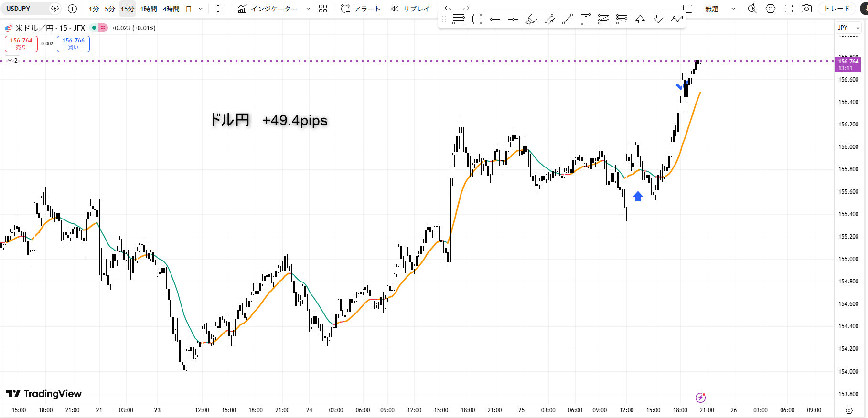868x418 pixels.
Task: Open chart settings hexagon icon
Action: point(771,9)
